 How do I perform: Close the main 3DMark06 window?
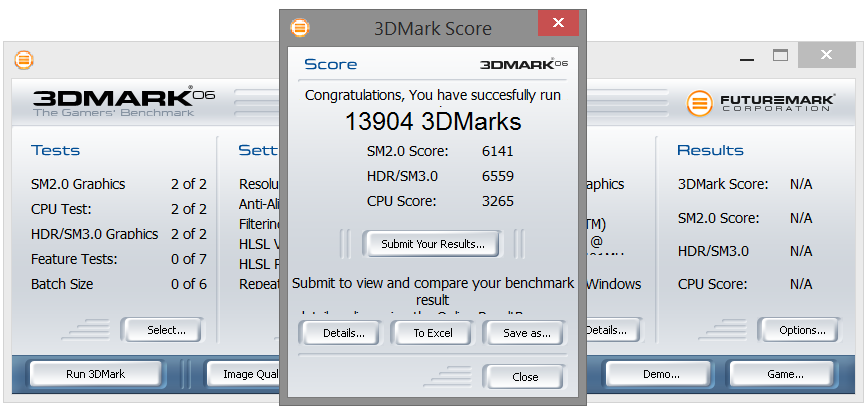[x=826, y=54]
